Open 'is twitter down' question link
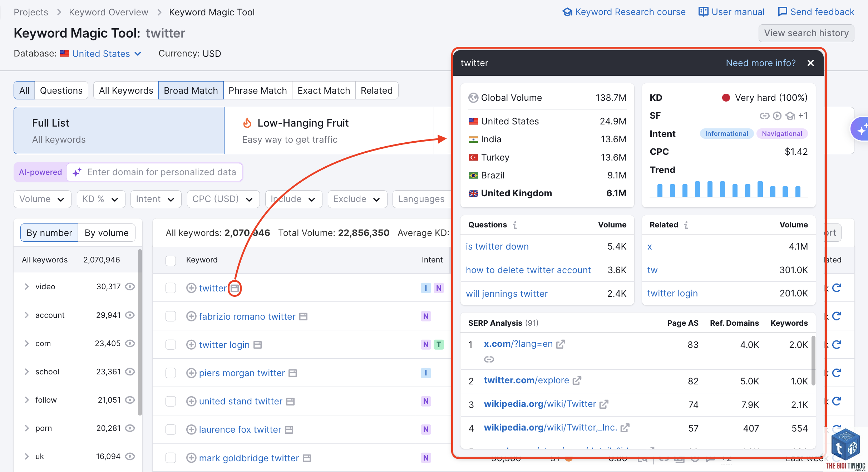The height and width of the screenshot is (472, 868). click(x=497, y=246)
